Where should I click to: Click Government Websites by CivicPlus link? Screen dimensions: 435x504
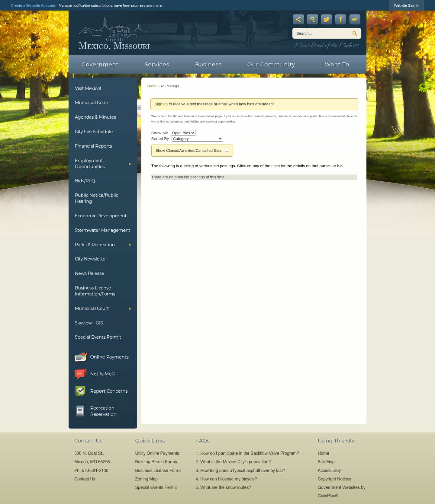(342, 492)
